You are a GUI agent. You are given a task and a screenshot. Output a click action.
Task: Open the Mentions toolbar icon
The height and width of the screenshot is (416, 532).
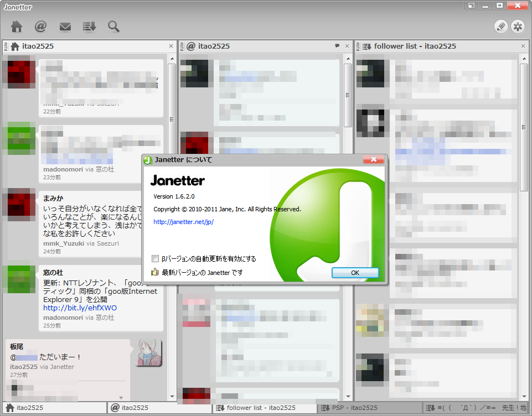(x=40, y=27)
